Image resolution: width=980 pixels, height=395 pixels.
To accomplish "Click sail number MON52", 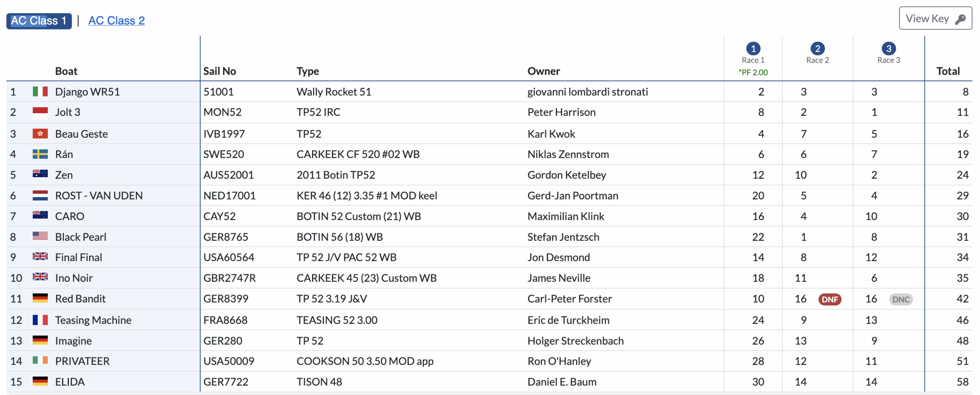I will (222, 112).
